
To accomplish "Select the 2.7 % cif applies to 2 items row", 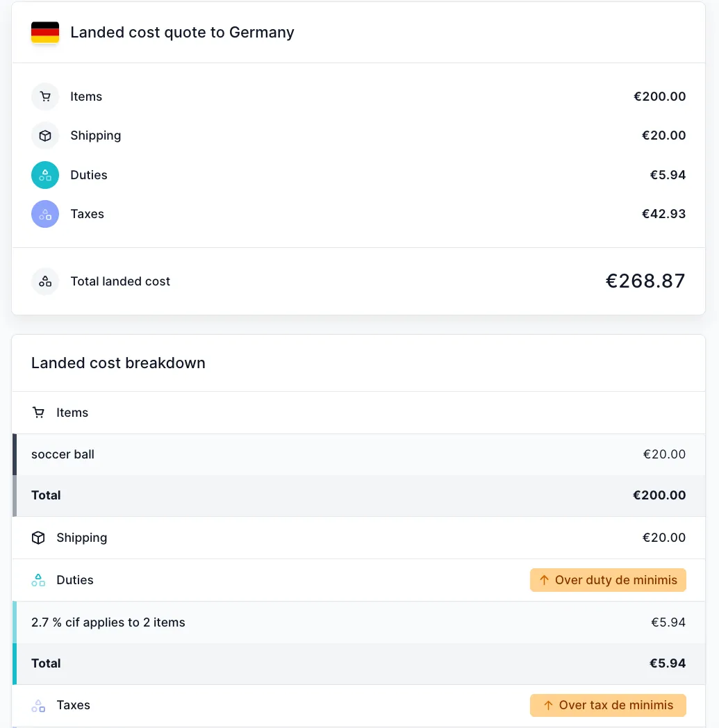I will point(278,622).
